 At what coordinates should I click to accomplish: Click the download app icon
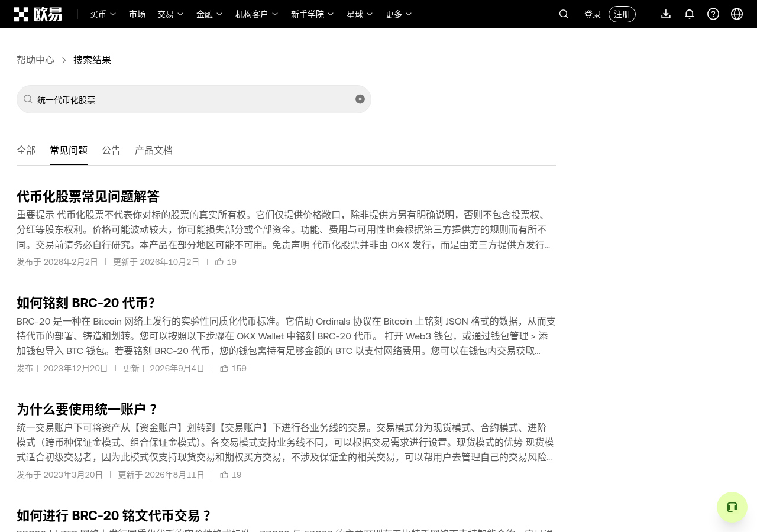[x=666, y=14]
